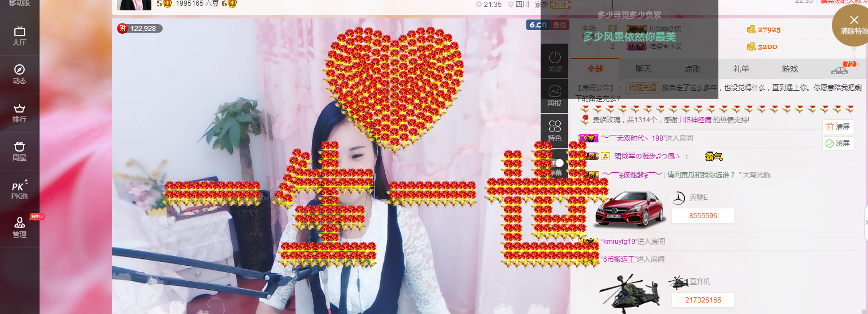Click the 6.cn 直播 logo on video
The width and height of the screenshot is (868, 314).
(x=548, y=25)
